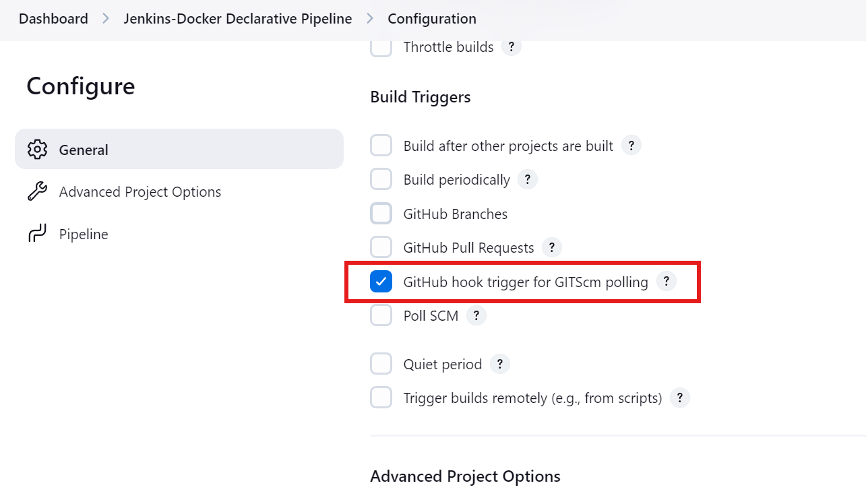
Task: Enable the Poll SCM checkbox
Action: click(x=381, y=315)
